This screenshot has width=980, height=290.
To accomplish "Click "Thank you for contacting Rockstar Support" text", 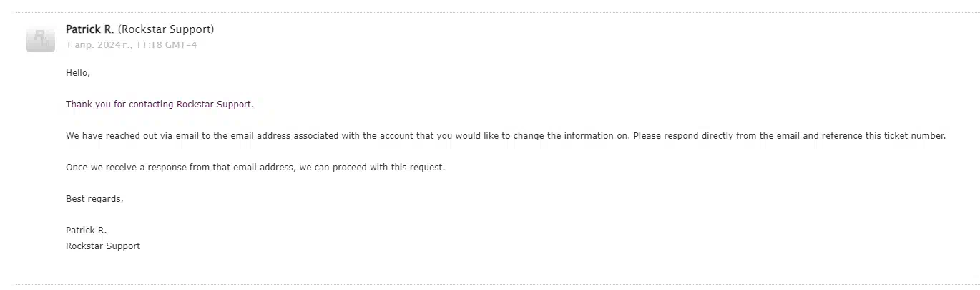I will 159,104.
